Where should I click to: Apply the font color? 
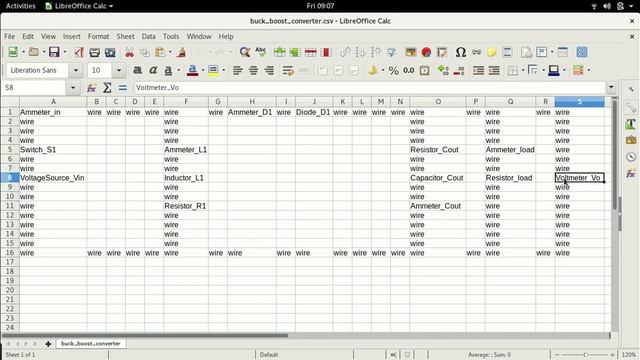pos(192,70)
